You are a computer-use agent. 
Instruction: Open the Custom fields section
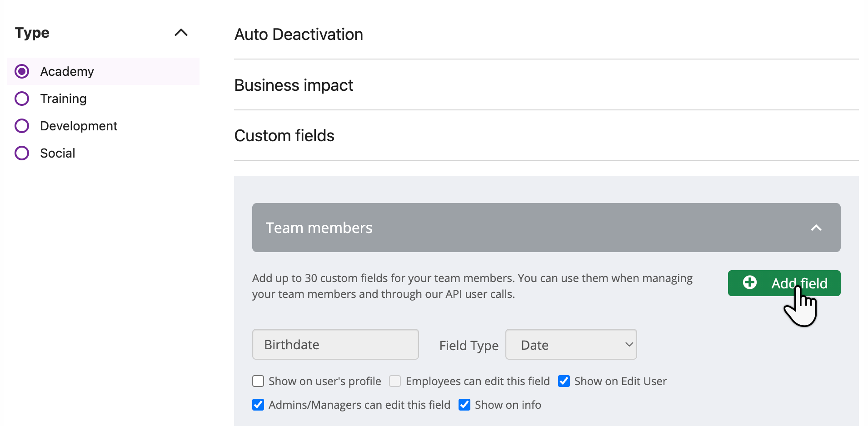click(x=546, y=136)
